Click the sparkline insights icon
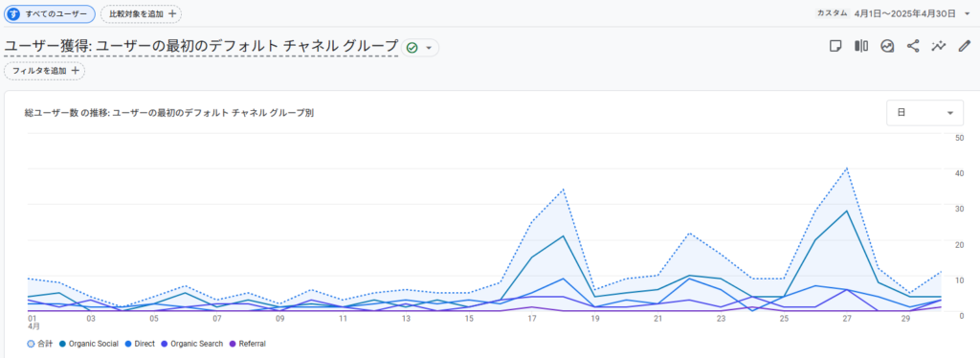 pyautogui.click(x=938, y=46)
